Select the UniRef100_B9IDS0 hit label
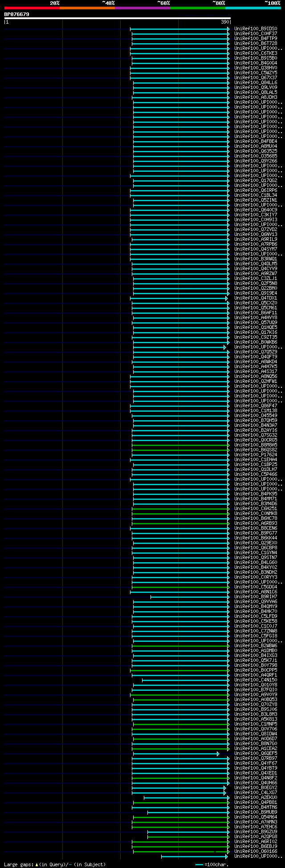Viewport: 285px width, 868px height. tap(256, 28)
